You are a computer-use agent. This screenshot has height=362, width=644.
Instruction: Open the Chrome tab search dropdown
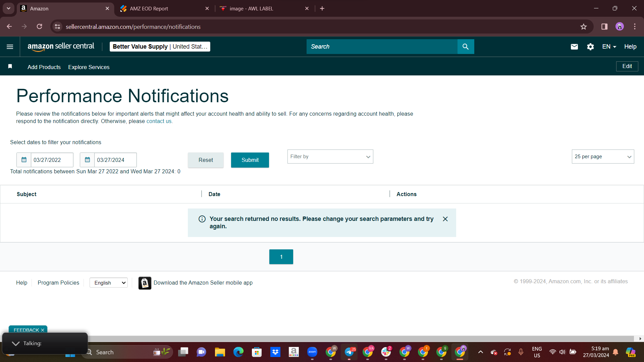(x=8, y=8)
